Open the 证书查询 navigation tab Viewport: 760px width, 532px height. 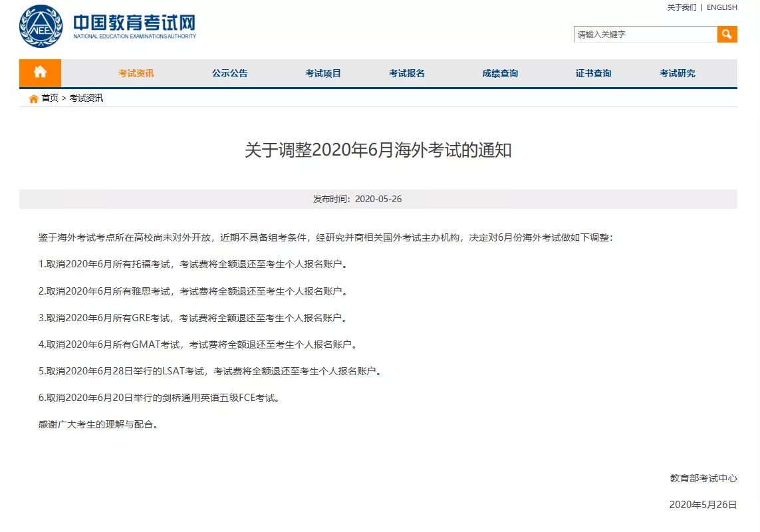click(x=593, y=73)
